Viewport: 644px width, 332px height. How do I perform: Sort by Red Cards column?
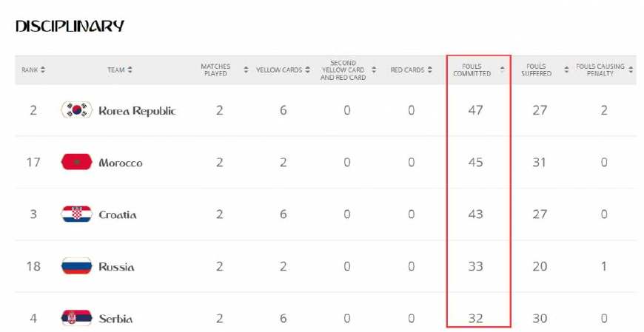point(429,70)
